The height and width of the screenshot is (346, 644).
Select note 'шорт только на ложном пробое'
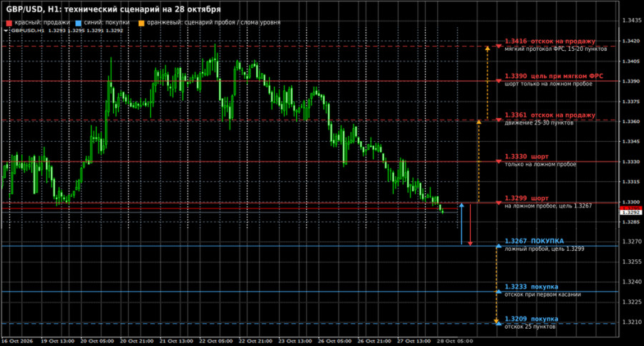click(x=548, y=84)
